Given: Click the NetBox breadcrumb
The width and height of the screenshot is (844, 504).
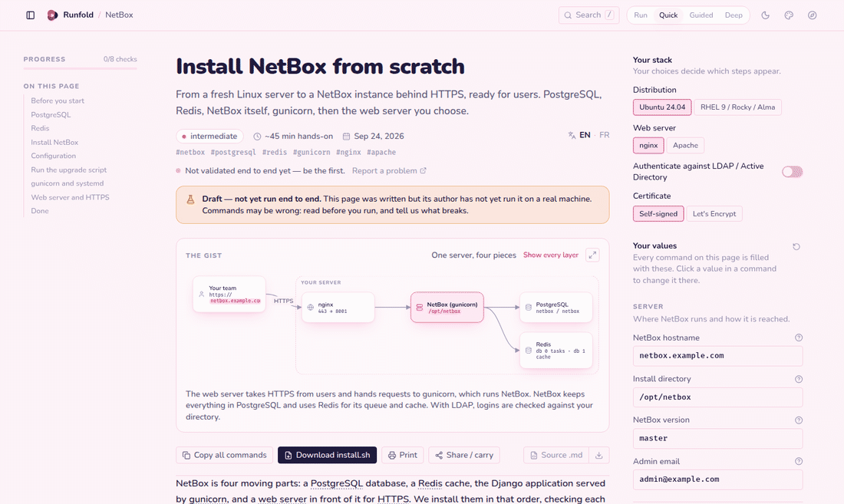Looking at the screenshot, I should point(119,15).
